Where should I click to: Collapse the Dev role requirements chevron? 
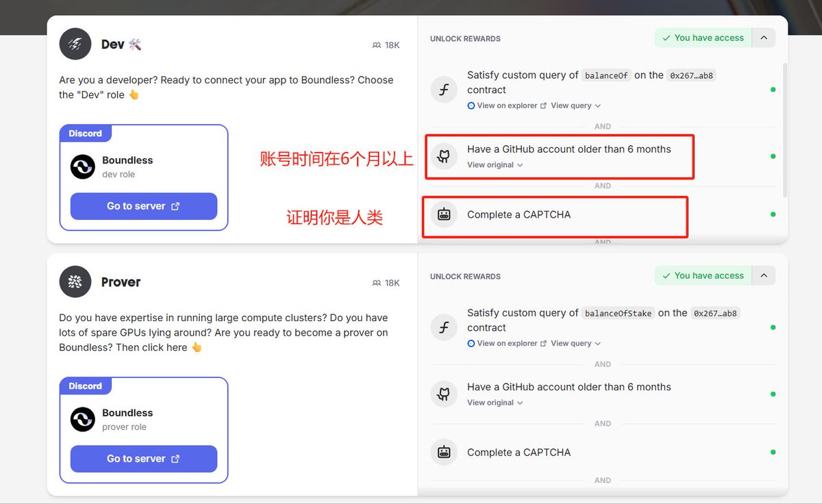tap(764, 38)
